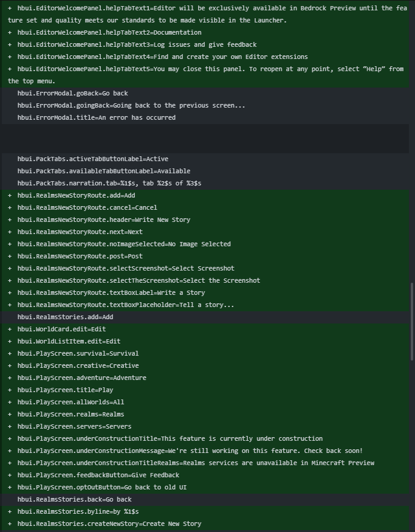Click the PlayScreen.feedbackButton=Give Feedback line
The height and width of the screenshot is (532, 415).
point(205,475)
